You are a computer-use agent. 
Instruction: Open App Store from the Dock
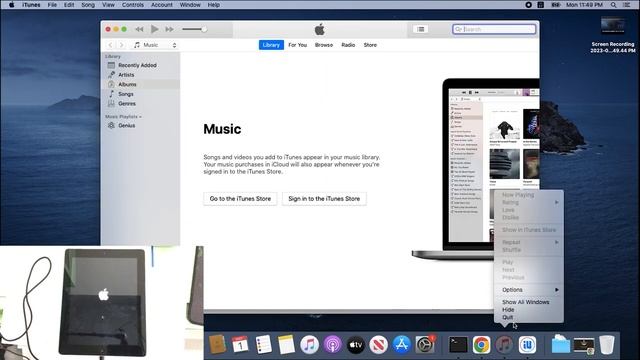(x=402, y=344)
